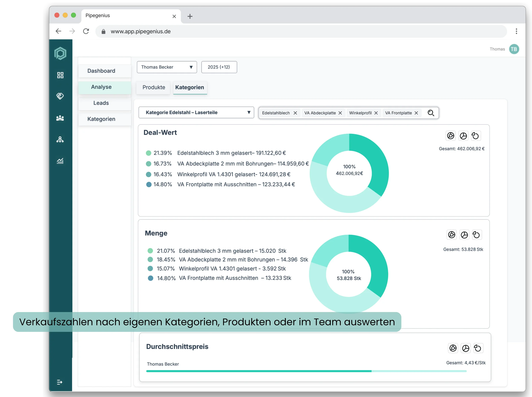Image resolution: width=532 pixels, height=397 pixels.
Task: Open the analytics chart sidebar icon
Action: (60, 161)
